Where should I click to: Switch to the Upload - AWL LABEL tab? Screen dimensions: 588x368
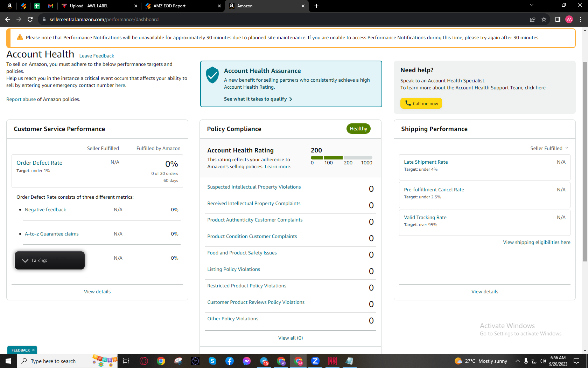(x=99, y=6)
